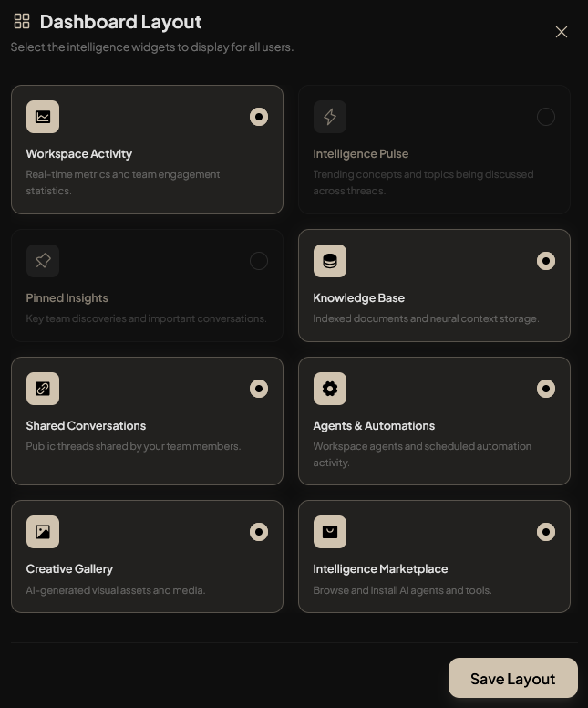The height and width of the screenshot is (708, 588).
Task: Disable the Agents & Automations radio button
Action: pyautogui.click(x=546, y=389)
